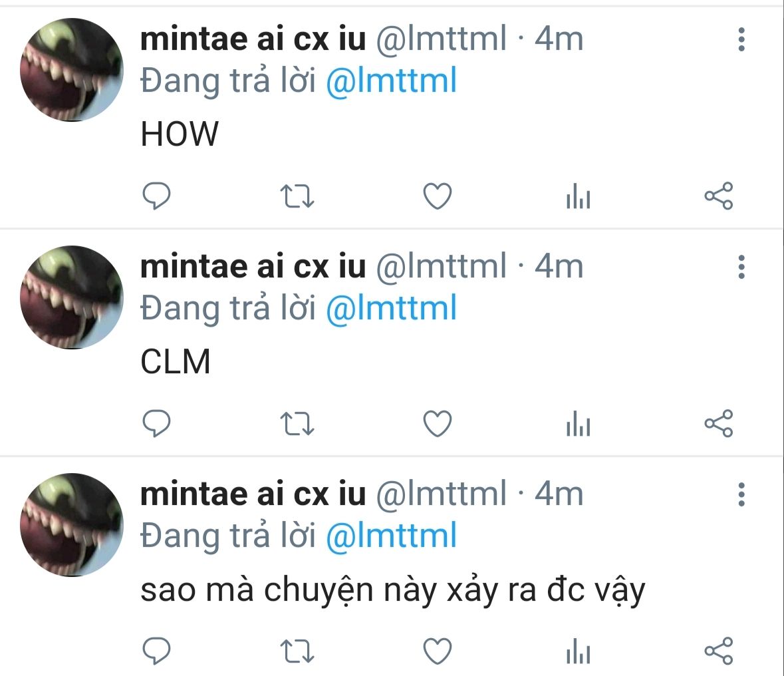Reply to the 'sao mà chuyện này' tweet
Viewport: 784px width, 676px height.
click(157, 651)
